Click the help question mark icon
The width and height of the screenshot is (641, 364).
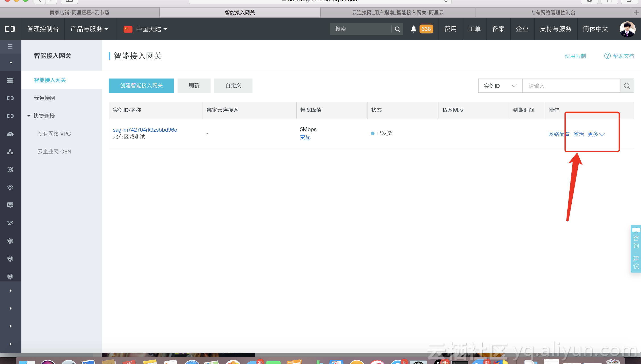coord(607,56)
